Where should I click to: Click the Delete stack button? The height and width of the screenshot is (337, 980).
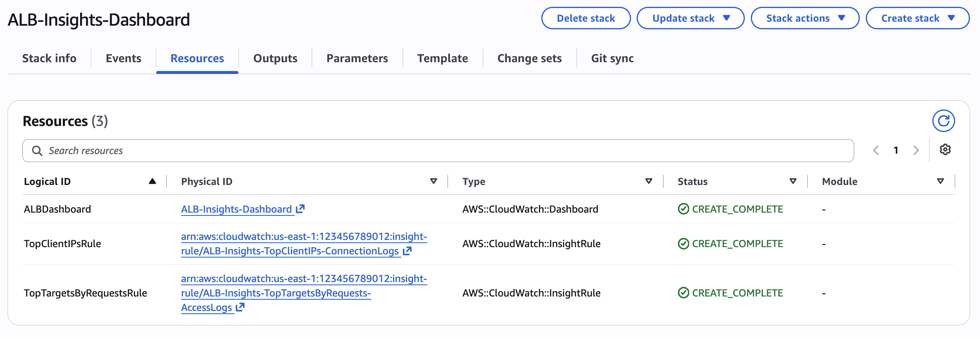(x=586, y=18)
